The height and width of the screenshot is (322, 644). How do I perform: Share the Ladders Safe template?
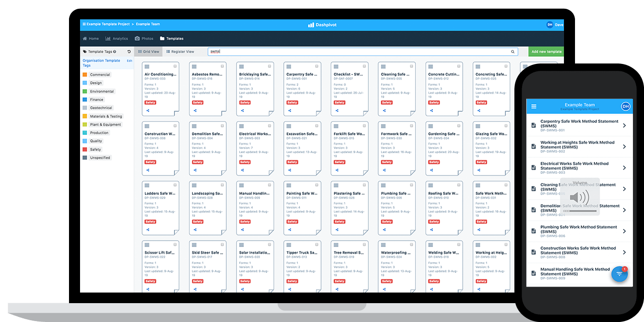coord(148,229)
